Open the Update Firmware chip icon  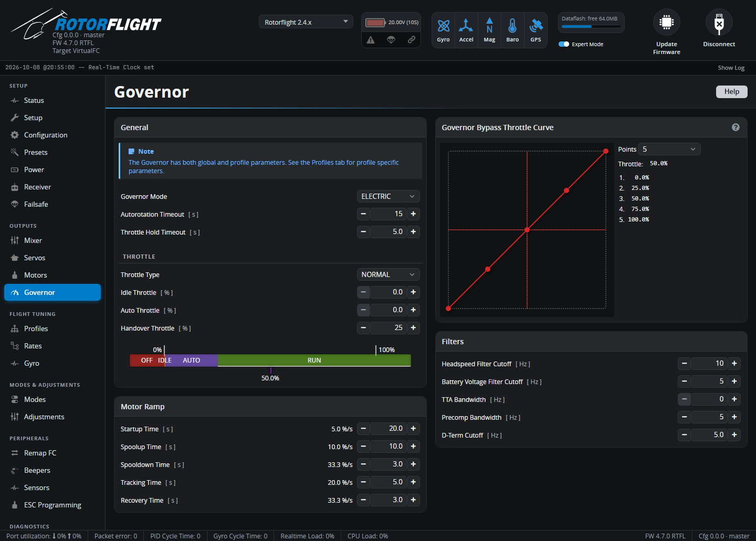[667, 22]
